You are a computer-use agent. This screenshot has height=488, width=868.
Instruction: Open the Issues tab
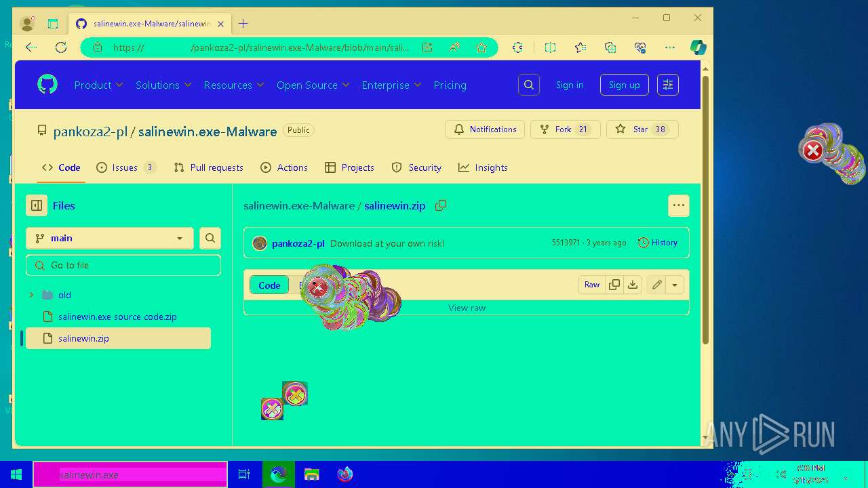(x=126, y=167)
